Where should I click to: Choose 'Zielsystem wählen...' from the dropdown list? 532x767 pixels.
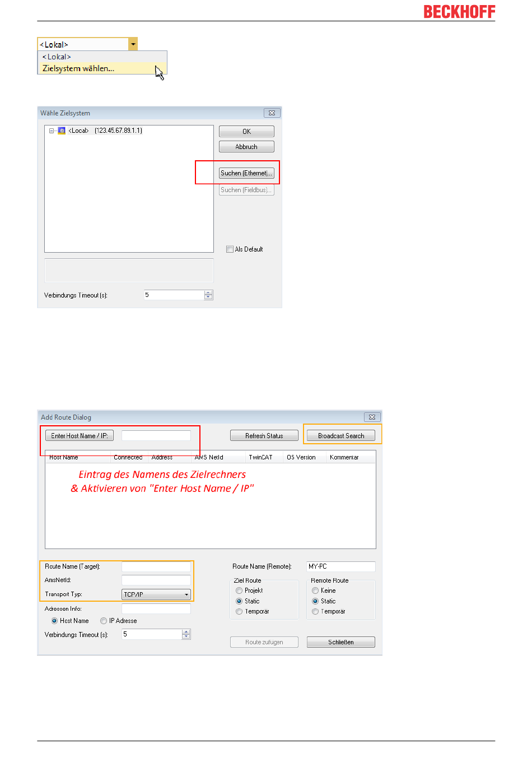(x=102, y=68)
